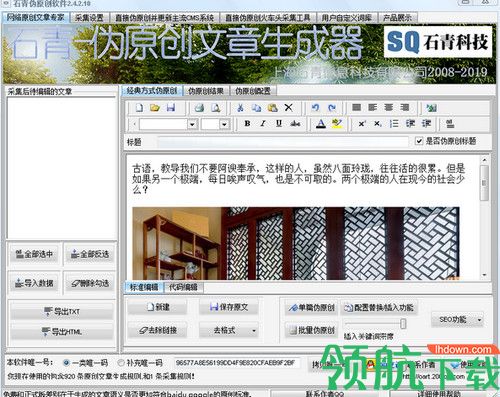500x397 pixels.
Task: Apply superscript formatting
Action: click(361, 124)
